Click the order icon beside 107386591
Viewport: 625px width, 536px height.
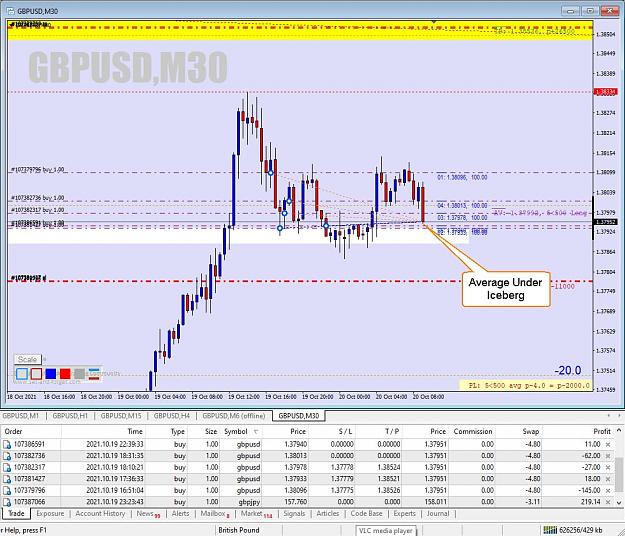click(7, 444)
